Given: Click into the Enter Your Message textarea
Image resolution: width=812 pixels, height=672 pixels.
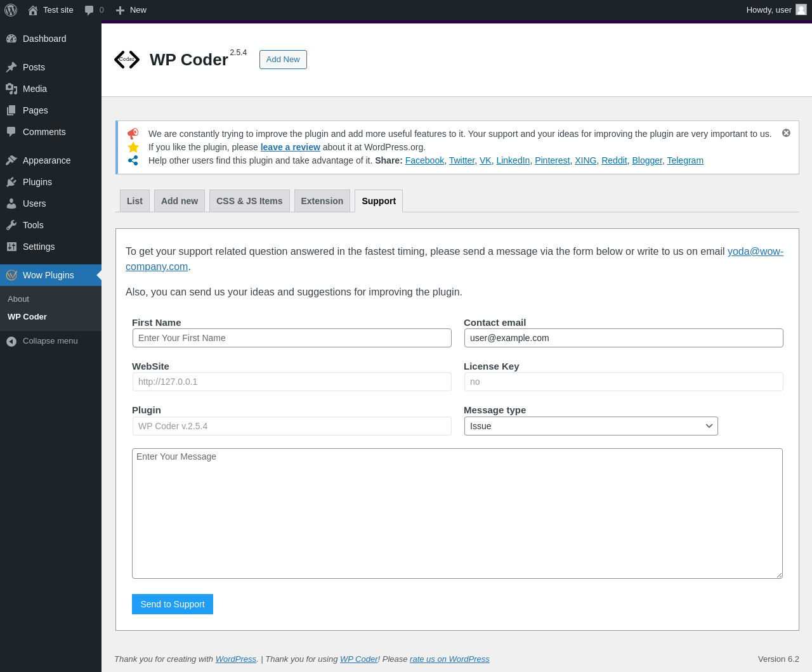Looking at the screenshot, I should (x=457, y=514).
